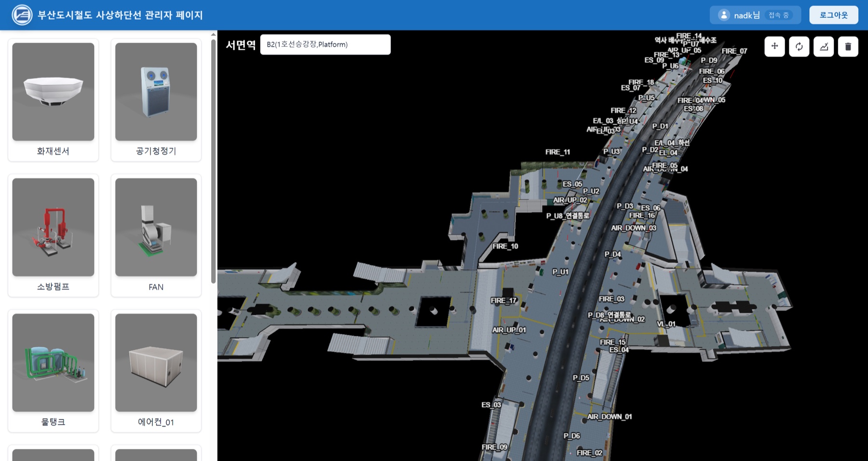Select the P_D2 marker label
The height and width of the screenshot is (461, 868).
(650, 150)
